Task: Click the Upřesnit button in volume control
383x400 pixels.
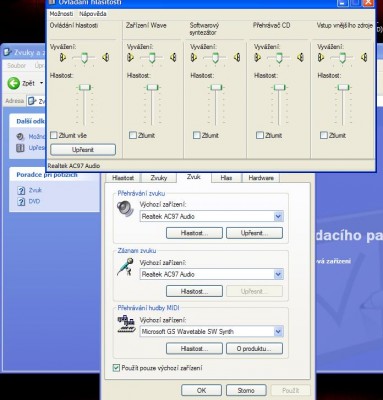Action: (83, 150)
